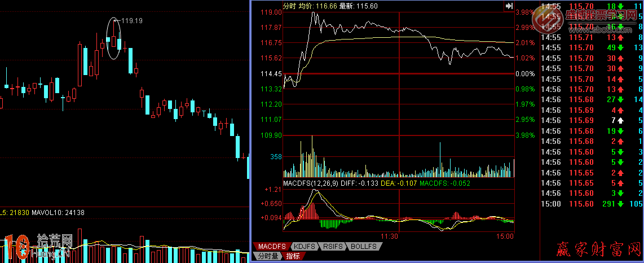The image size is (644, 263).
Task: Click the 2.95% percentage axis label
Action: [526, 120]
